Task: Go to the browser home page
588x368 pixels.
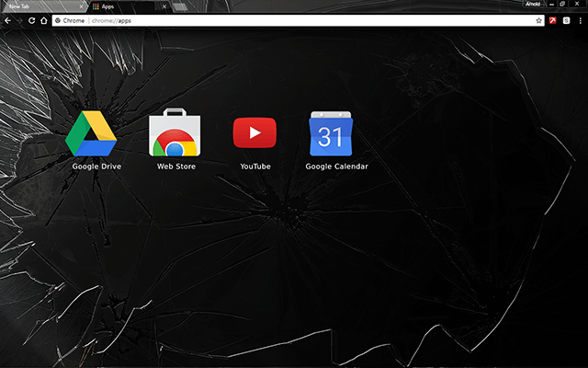Action: (x=44, y=20)
